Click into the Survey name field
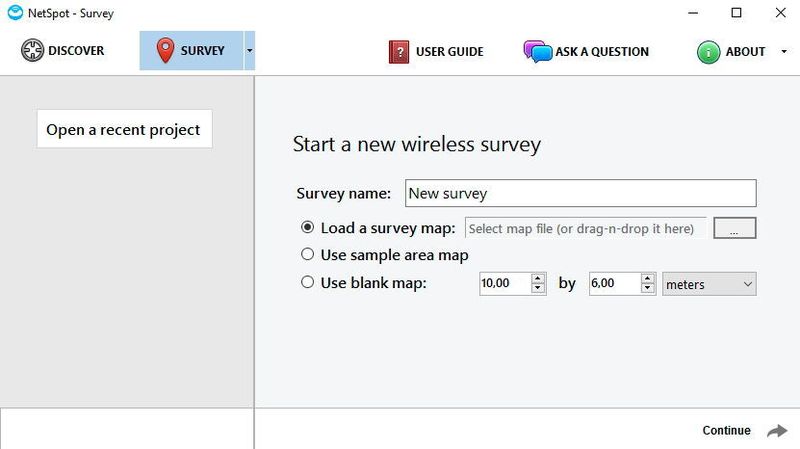 (581, 193)
